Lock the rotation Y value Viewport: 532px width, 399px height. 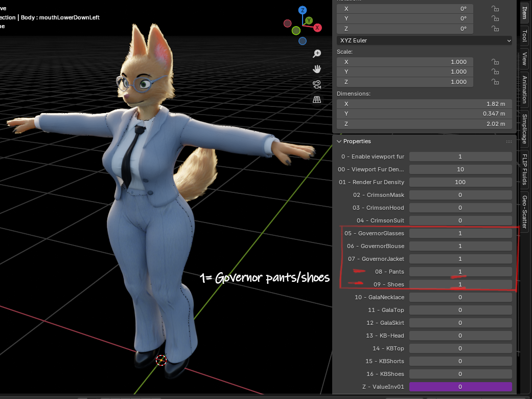(x=495, y=18)
